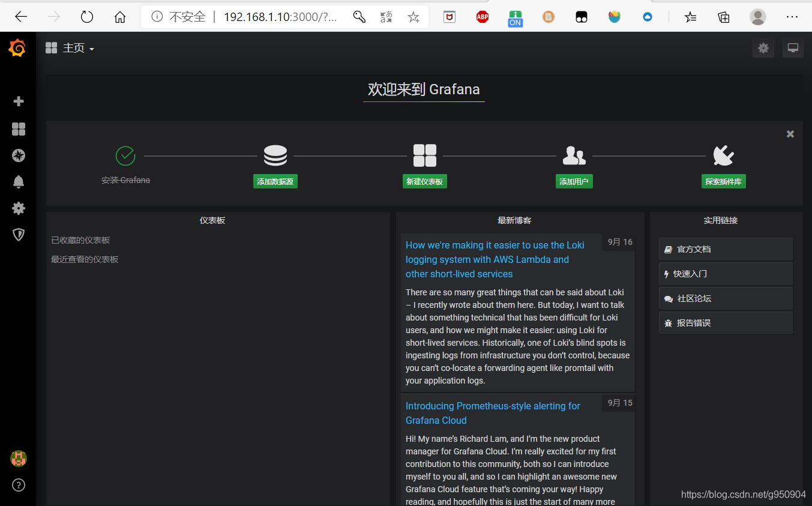Open the Dashboards icon in sidebar

(x=19, y=129)
